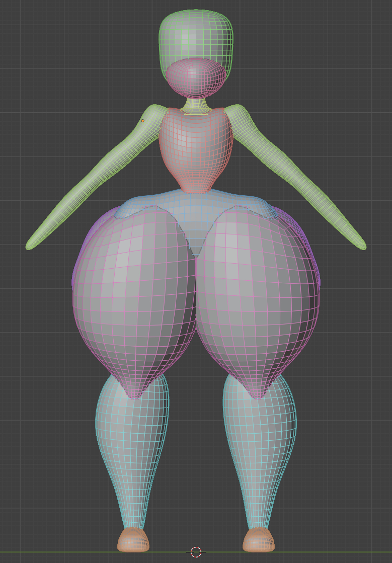Select the red torso mesh
The height and width of the screenshot is (563, 392).
click(x=196, y=146)
